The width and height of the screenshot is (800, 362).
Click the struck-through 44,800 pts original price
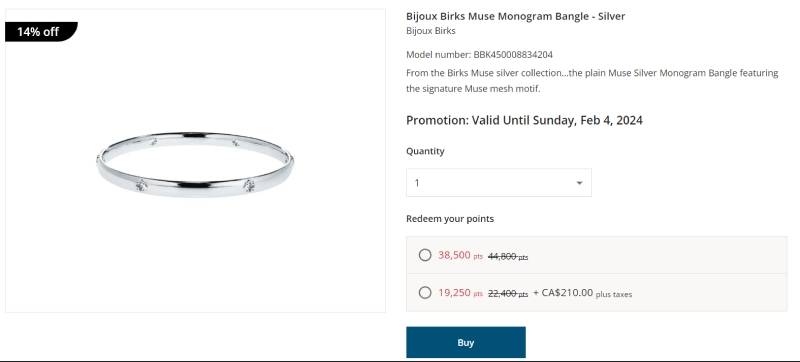click(508, 256)
